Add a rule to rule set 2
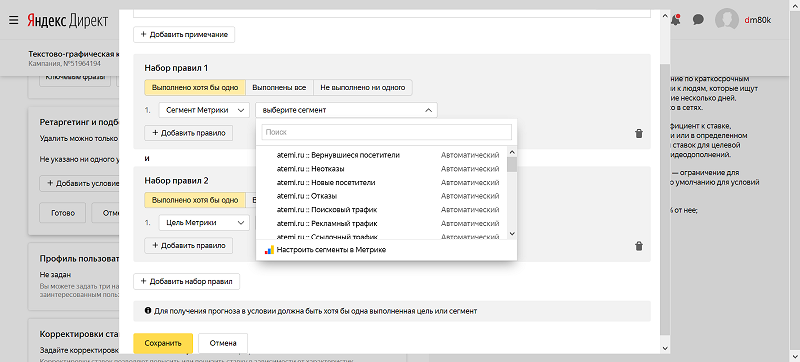 (x=188, y=245)
